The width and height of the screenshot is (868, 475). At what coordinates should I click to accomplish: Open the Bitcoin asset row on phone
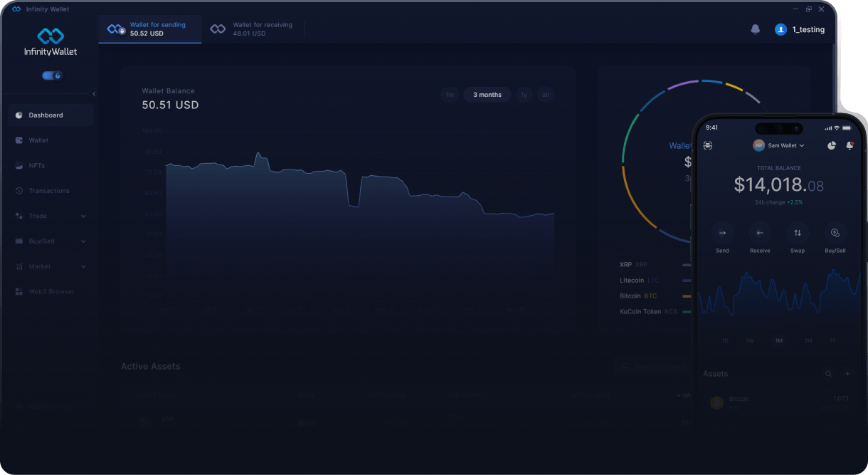(779, 403)
